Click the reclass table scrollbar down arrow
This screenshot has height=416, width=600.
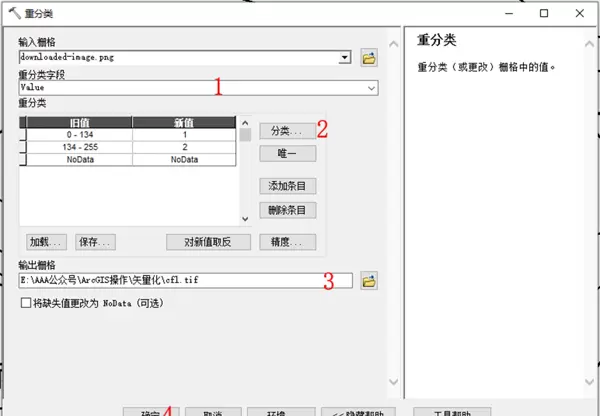click(x=244, y=219)
